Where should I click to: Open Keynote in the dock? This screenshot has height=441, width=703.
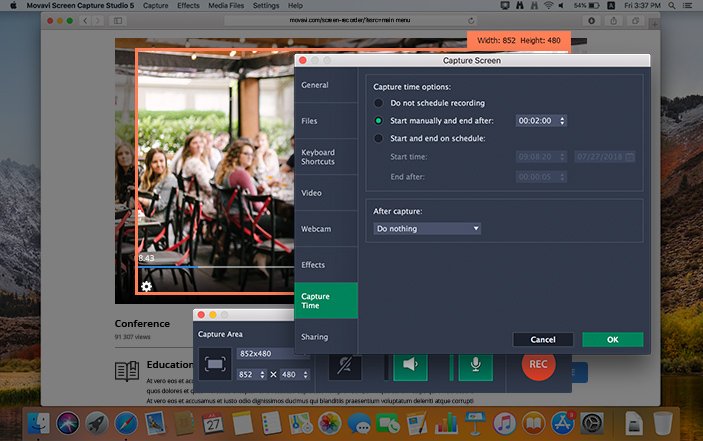(475, 423)
